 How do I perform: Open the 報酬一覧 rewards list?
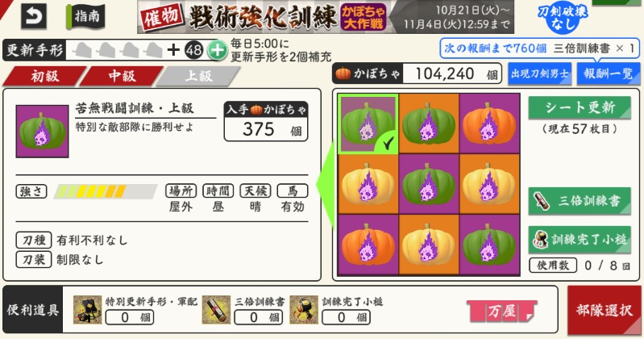click(609, 74)
